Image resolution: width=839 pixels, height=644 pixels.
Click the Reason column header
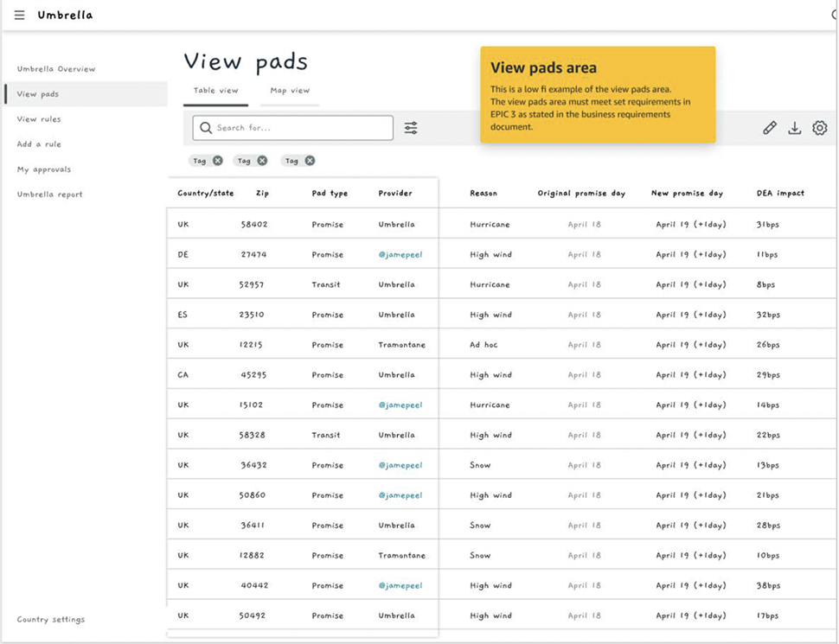click(x=484, y=193)
